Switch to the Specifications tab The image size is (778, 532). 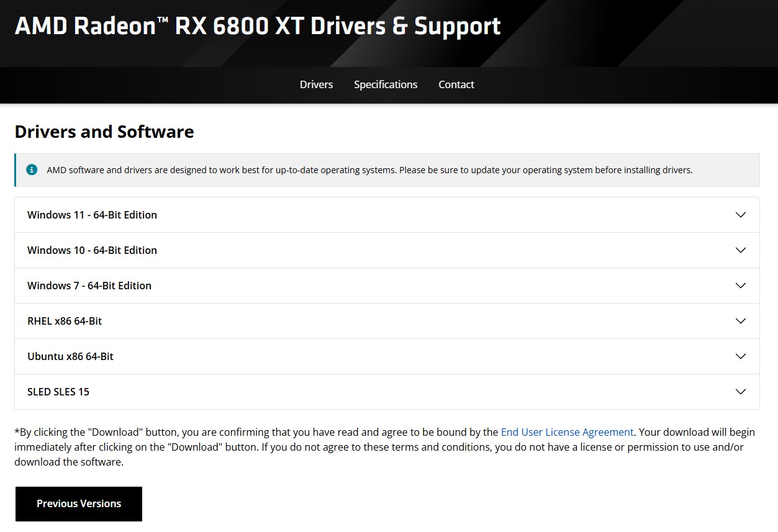pyautogui.click(x=386, y=84)
